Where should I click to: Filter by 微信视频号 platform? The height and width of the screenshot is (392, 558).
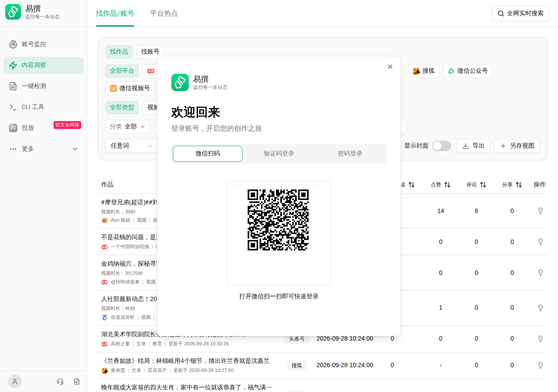(130, 88)
